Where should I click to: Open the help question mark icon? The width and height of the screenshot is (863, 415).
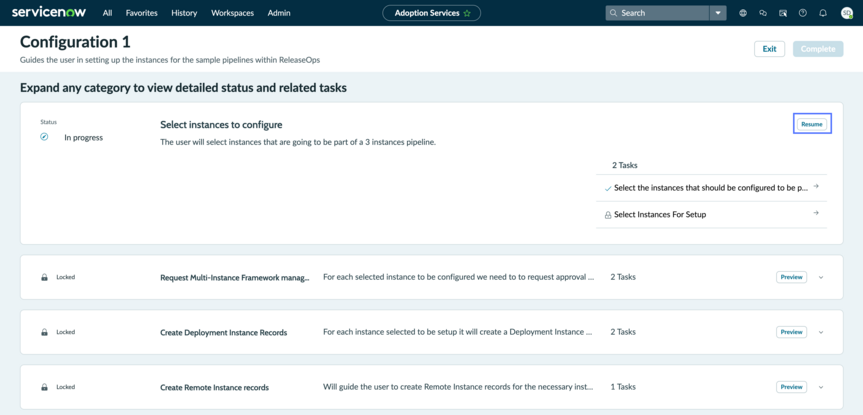(x=802, y=13)
